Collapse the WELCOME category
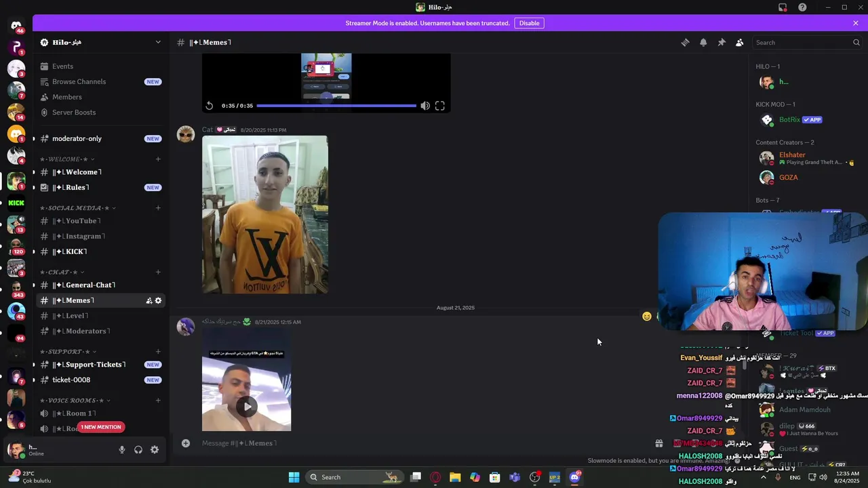Image resolution: width=868 pixels, height=488 pixels. (x=67, y=159)
